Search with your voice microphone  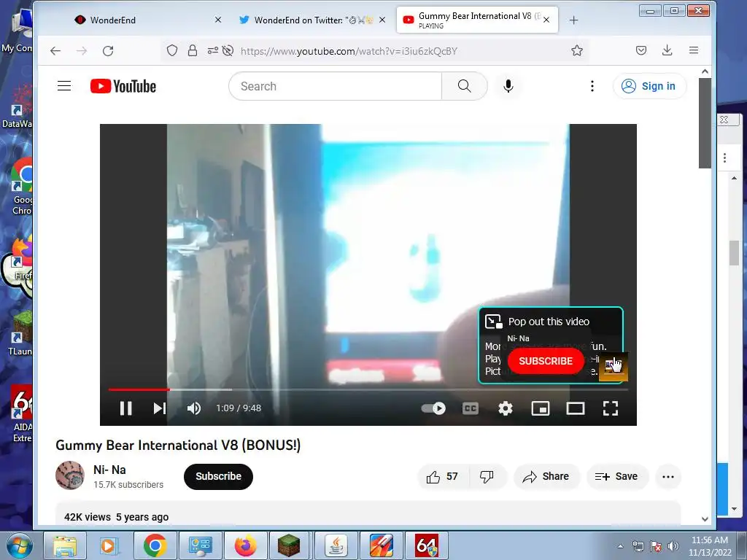point(508,86)
